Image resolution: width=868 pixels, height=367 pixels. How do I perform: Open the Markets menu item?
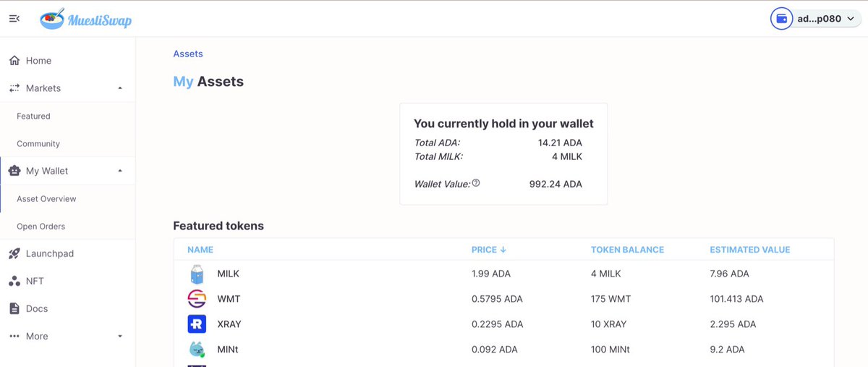pos(43,88)
